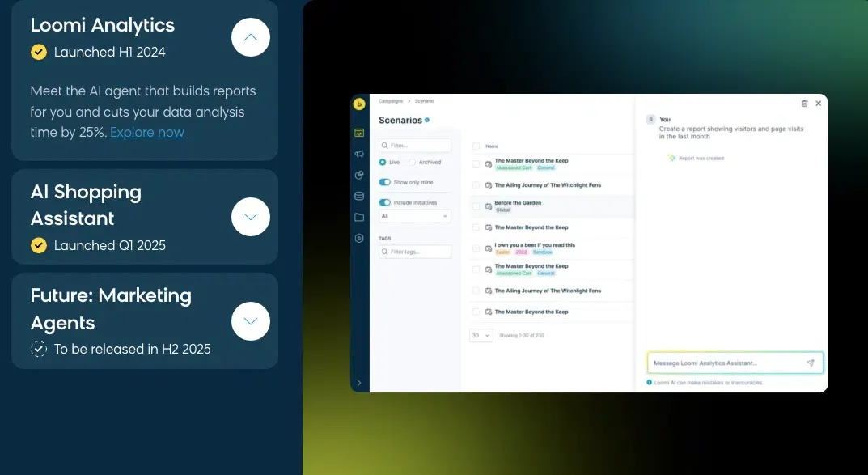Click the Scenarios page heading
The height and width of the screenshot is (475, 868).
(400, 120)
